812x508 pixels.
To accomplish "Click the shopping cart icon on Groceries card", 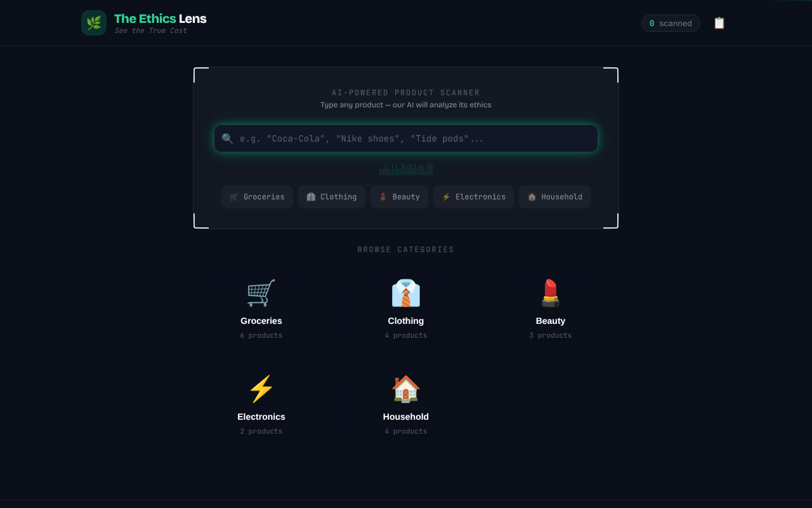I will tap(261, 293).
